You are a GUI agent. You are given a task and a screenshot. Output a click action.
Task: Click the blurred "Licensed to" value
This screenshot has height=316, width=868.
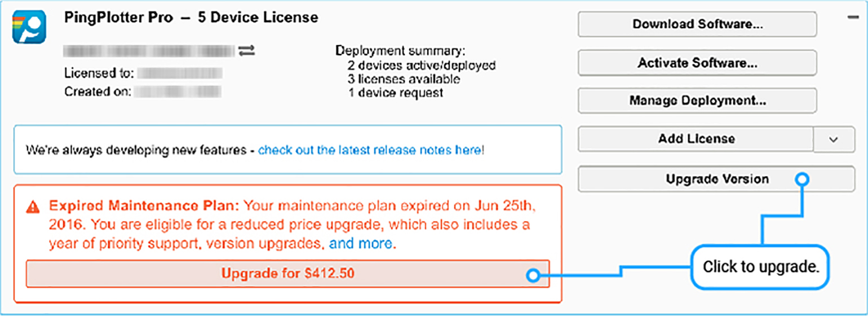click(180, 73)
